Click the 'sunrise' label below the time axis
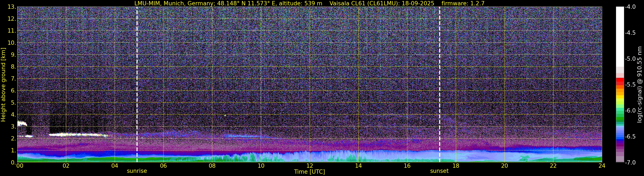644x176 pixels. click(137, 171)
